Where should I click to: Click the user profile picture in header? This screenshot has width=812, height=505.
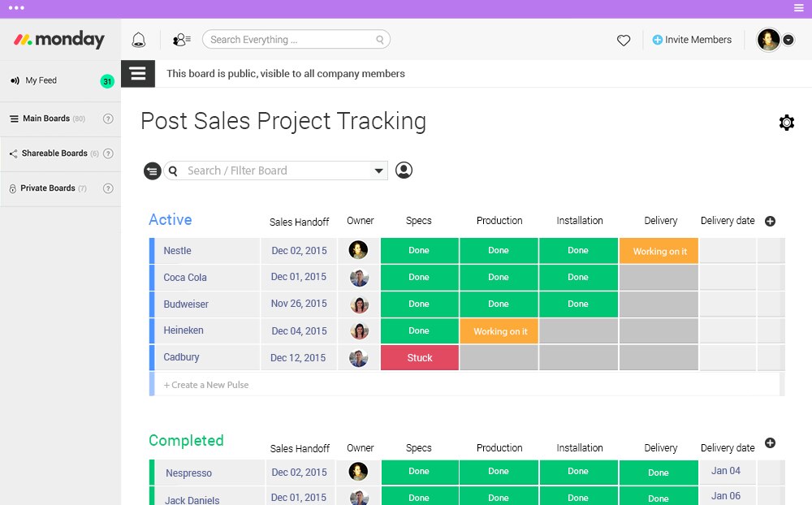[768, 40]
